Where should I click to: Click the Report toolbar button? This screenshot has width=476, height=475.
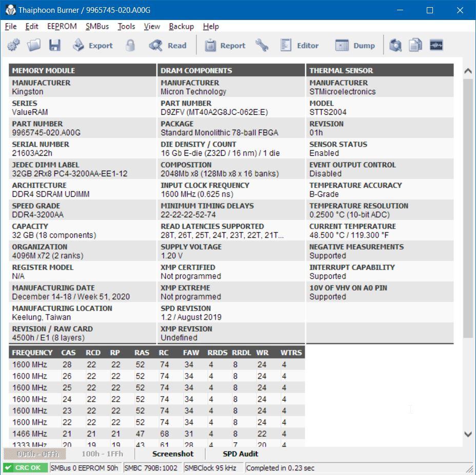pos(225,46)
